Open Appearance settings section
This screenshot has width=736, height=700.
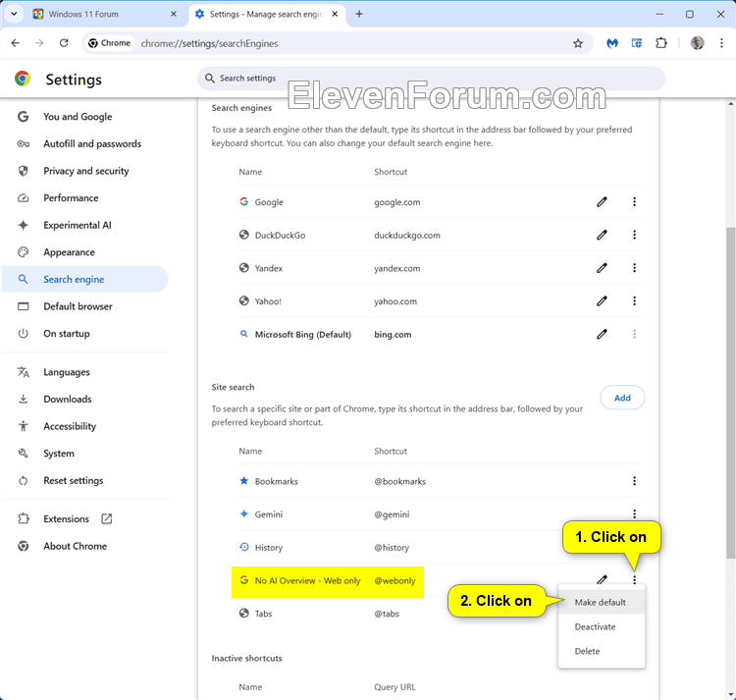(85, 252)
